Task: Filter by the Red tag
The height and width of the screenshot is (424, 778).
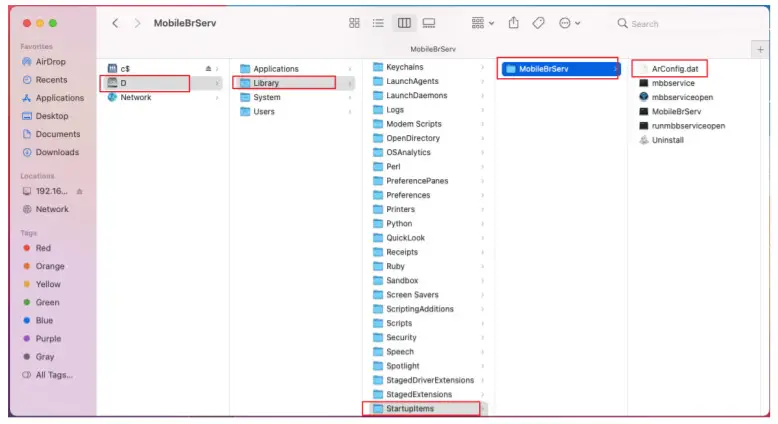Action: pyautogui.click(x=43, y=248)
